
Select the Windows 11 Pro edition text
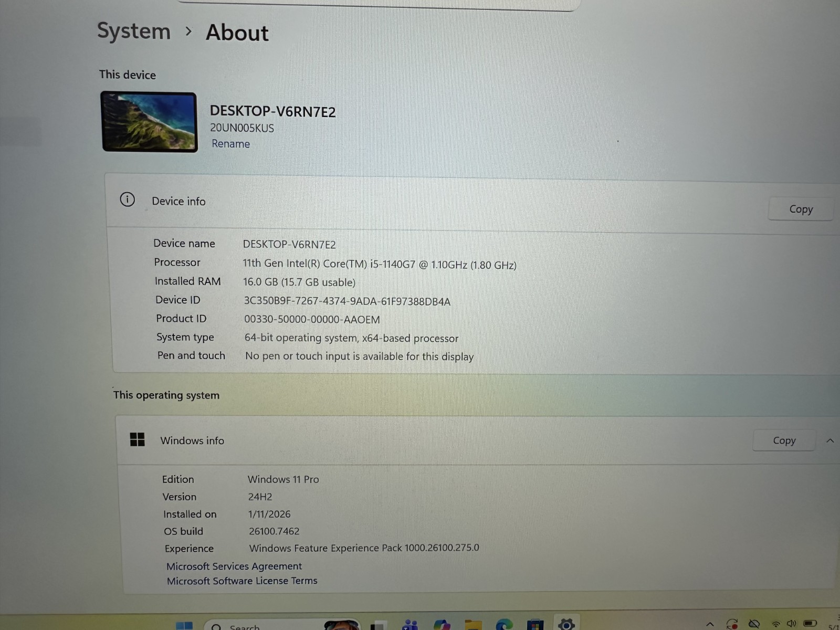[x=283, y=479]
